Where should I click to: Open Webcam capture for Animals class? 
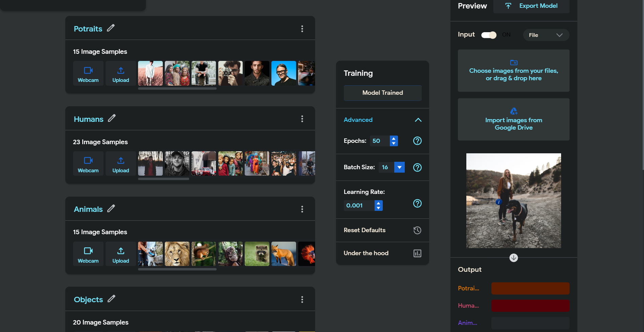pos(88,254)
